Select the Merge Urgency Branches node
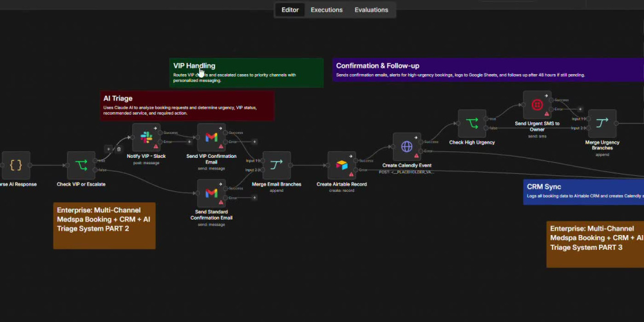 click(602, 123)
